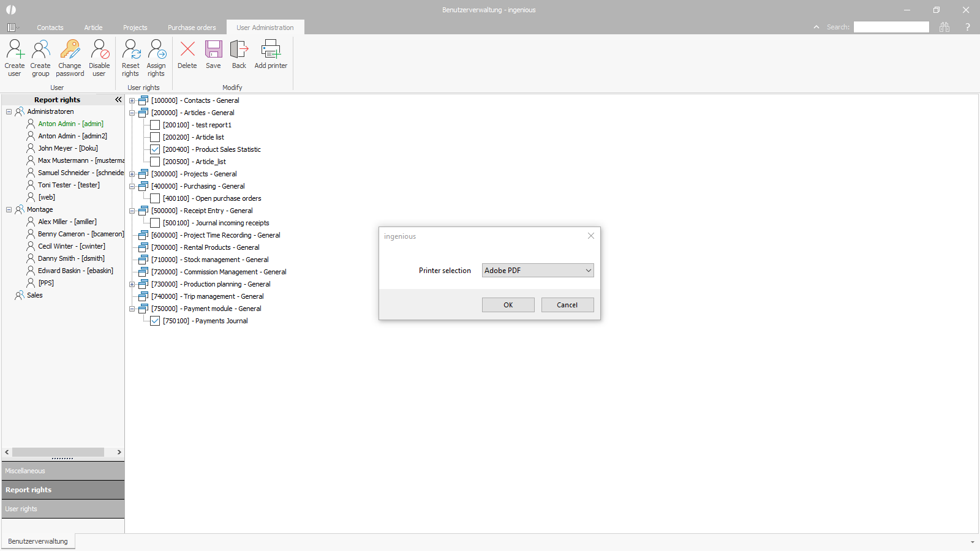Click the Assign rights icon
Viewport: 980px width, 551px height.
(156, 50)
